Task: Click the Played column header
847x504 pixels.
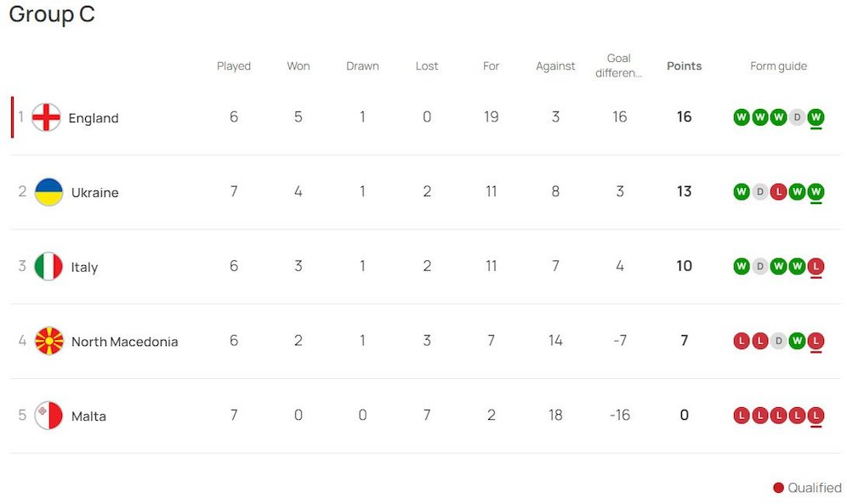Action: pos(234,65)
